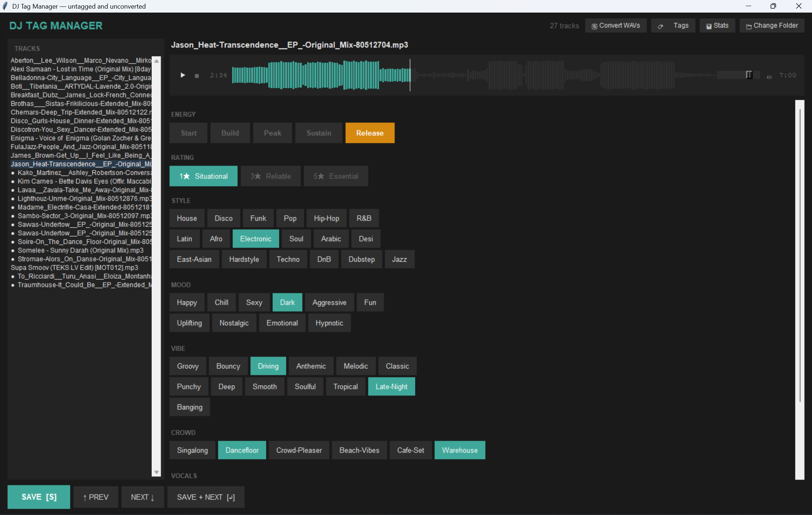812x515 pixels.
Task: Start Convert WAVs process
Action: tap(616, 25)
